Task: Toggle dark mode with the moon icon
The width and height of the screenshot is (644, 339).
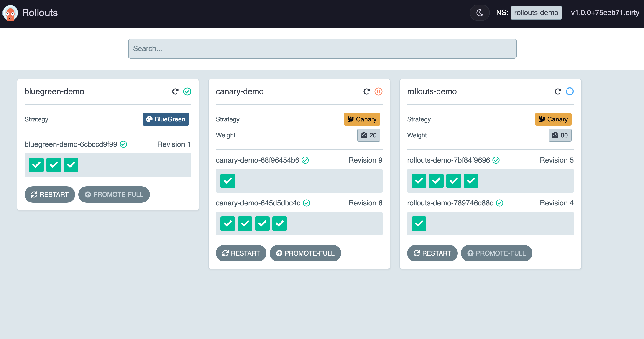Action: coord(480,13)
